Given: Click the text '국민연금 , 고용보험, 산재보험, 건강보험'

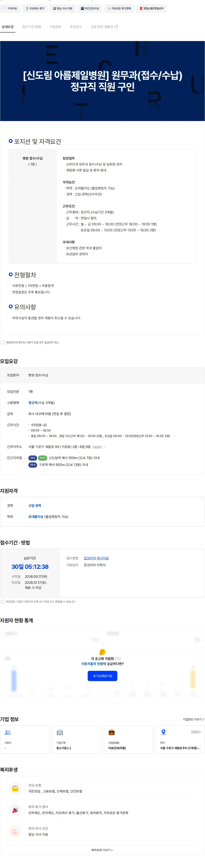Looking at the screenshot, I should click(x=55, y=791).
